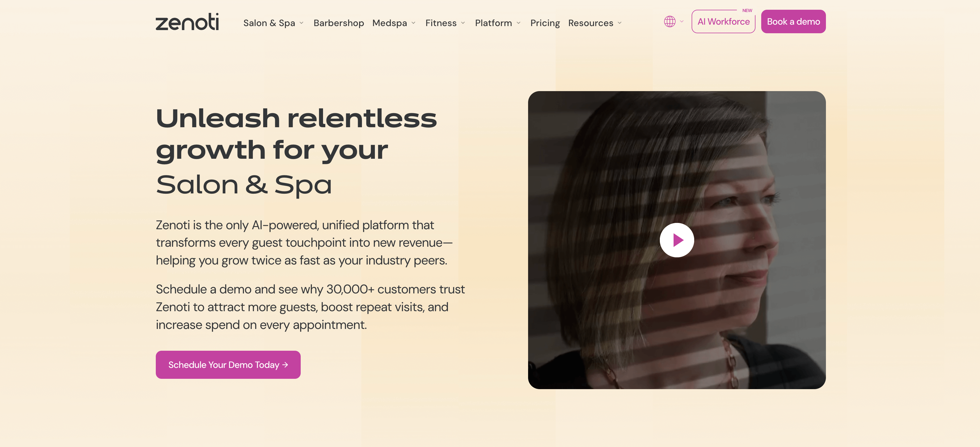Open the Salon & Spa menu

[269, 23]
